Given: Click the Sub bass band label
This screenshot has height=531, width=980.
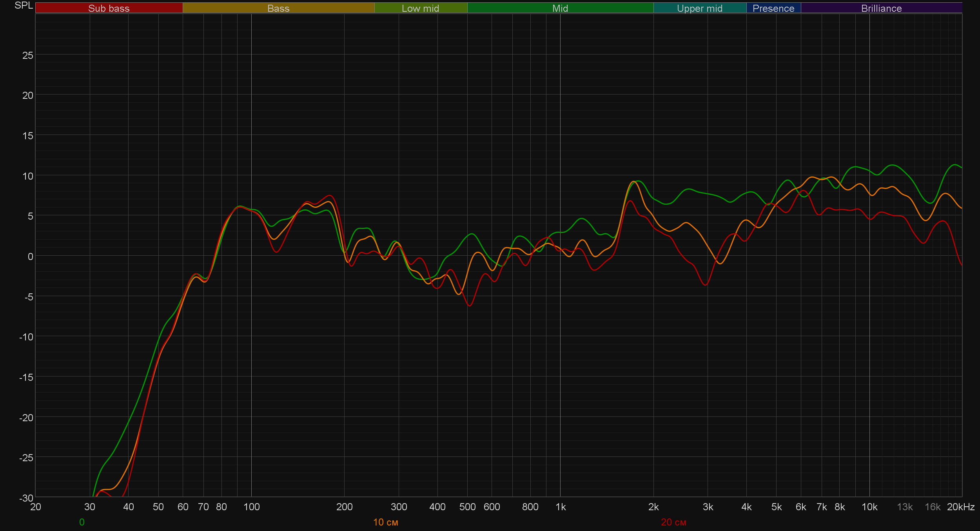Looking at the screenshot, I should point(109,8).
